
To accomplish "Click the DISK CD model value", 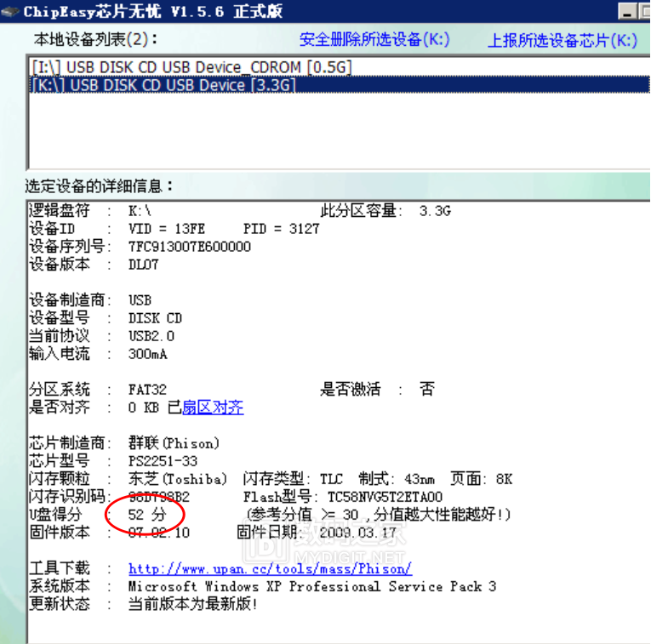I will point(155,318).
